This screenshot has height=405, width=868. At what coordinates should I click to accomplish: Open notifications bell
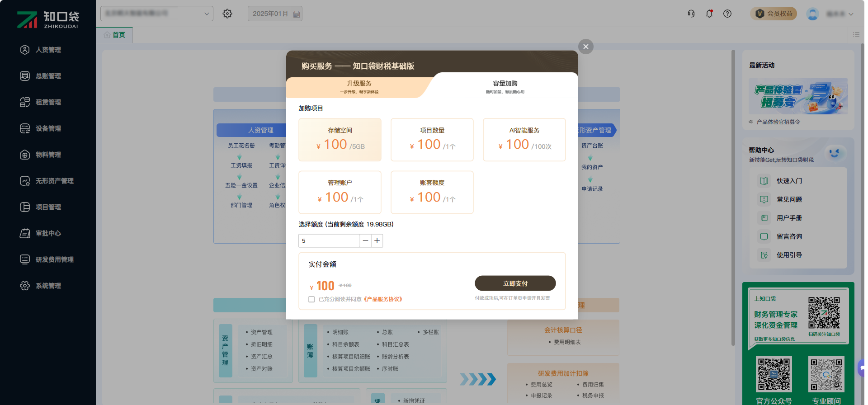pos(709,14)
